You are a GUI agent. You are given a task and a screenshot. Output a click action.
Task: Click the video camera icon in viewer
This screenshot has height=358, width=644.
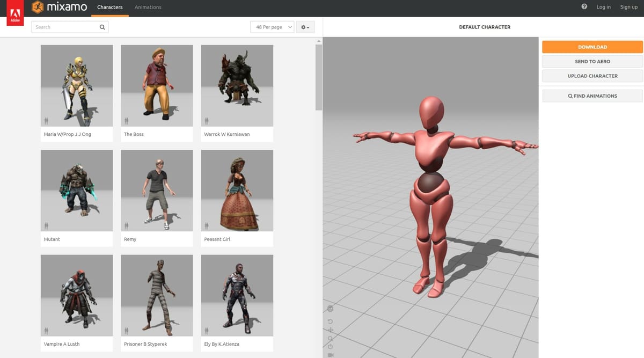point(331,355)
